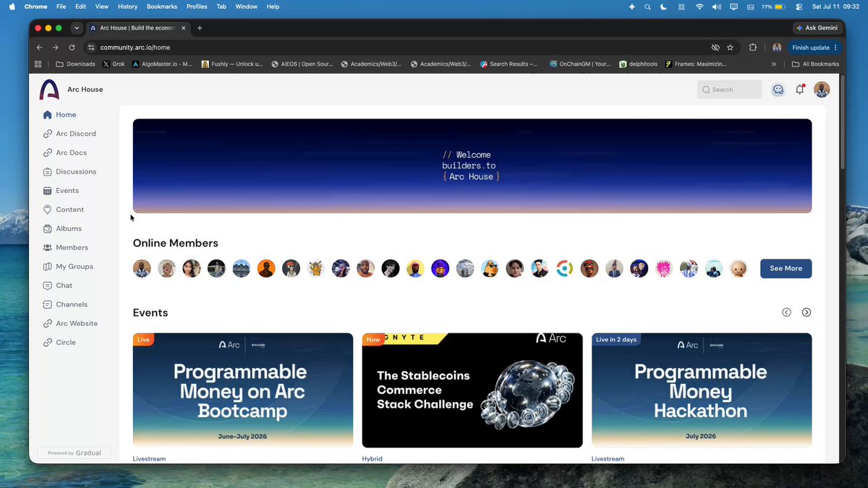Show hidden bookmarks with the double chevron
868x488 pixels.
tap(775, 64)
